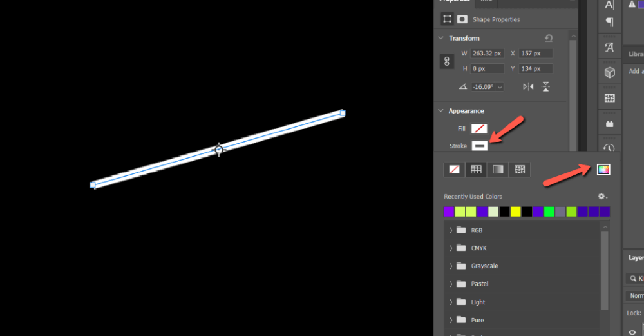
Task: Expand the RGB swatch folder
Action: tap(450, 230)
